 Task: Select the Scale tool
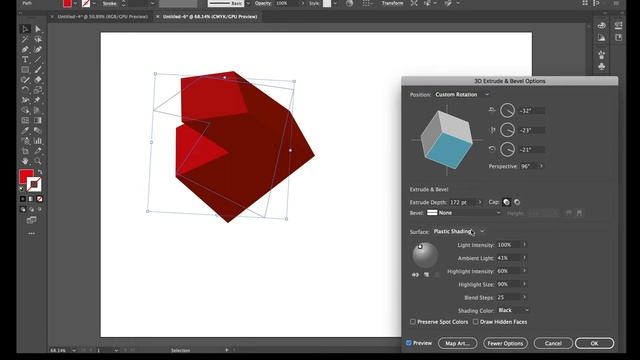click(38, 90)
